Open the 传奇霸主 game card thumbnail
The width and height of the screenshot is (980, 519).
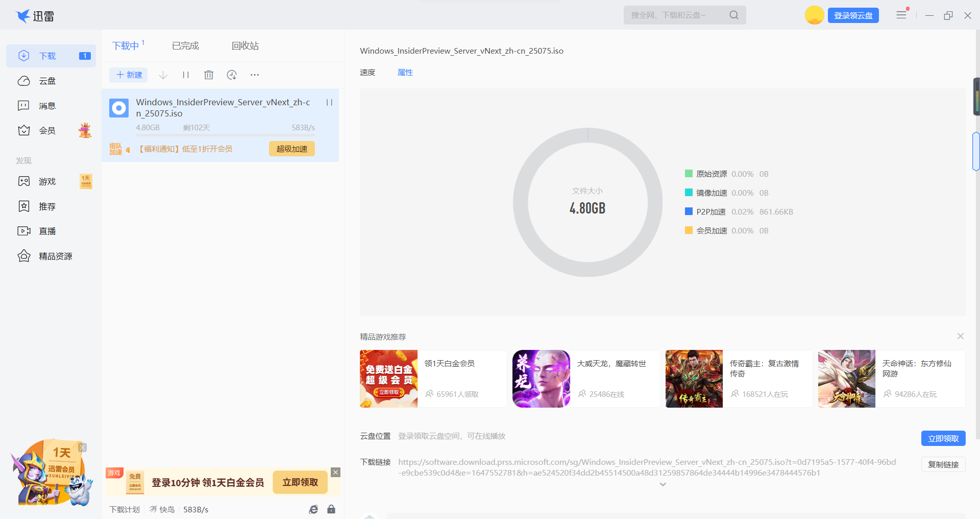click(694, 379)
